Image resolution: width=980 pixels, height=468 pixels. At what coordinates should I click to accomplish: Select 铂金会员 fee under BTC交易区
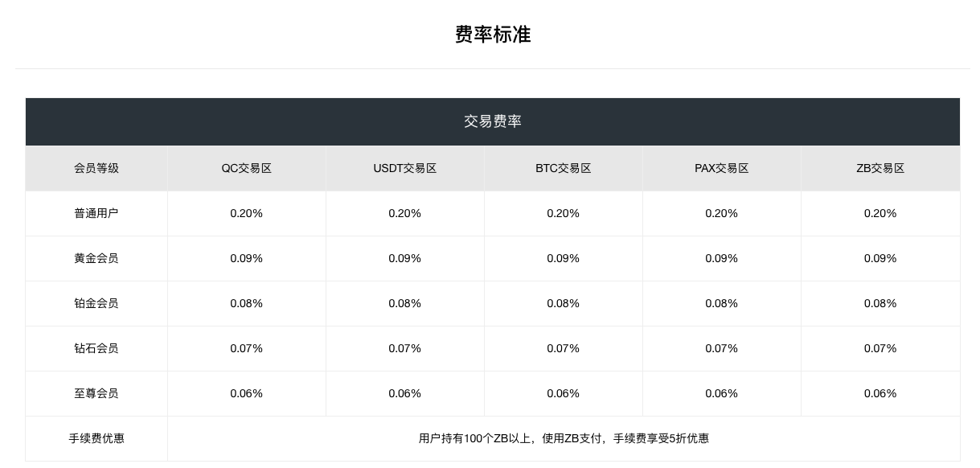click(563, 303)
